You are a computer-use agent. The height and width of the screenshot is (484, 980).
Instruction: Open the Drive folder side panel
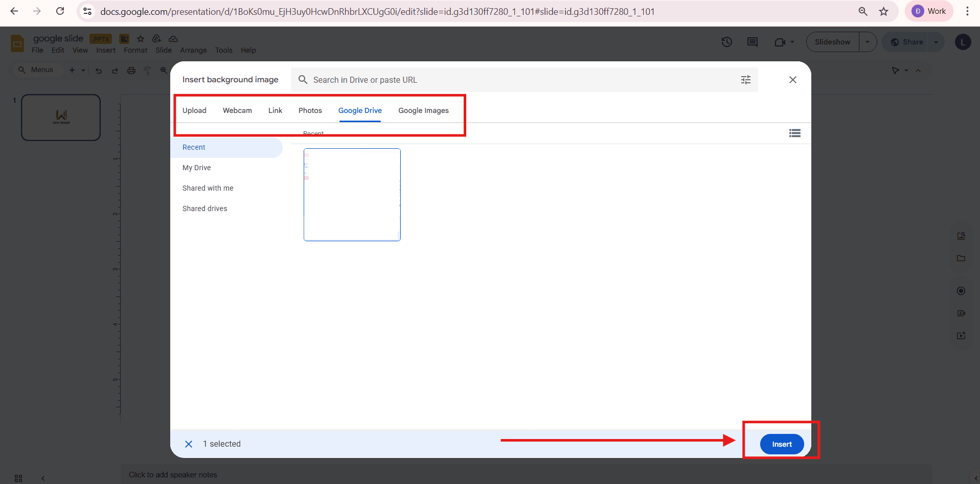coord(961,258)
